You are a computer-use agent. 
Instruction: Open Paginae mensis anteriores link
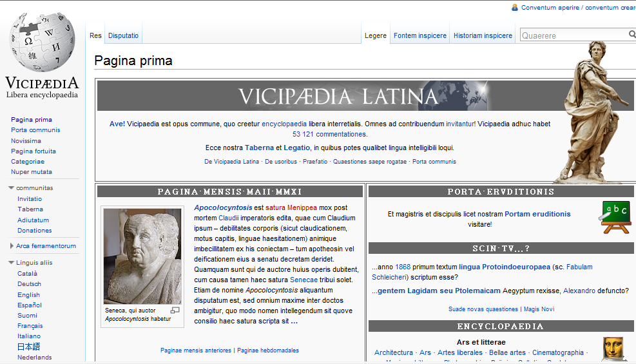tap(195, 350)
